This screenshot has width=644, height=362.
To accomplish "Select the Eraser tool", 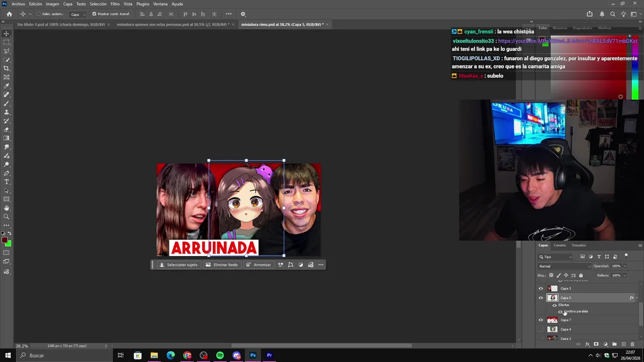I will (x=7, y=130).
